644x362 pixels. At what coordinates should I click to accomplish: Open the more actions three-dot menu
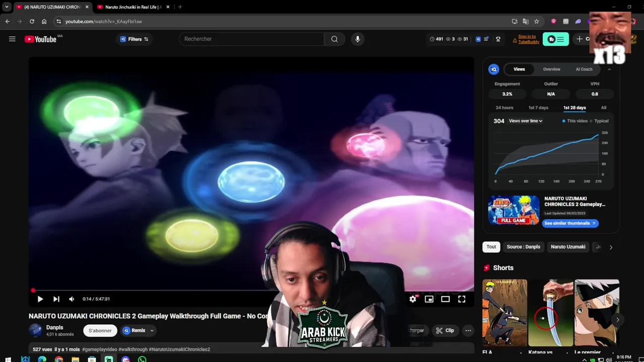468,330
